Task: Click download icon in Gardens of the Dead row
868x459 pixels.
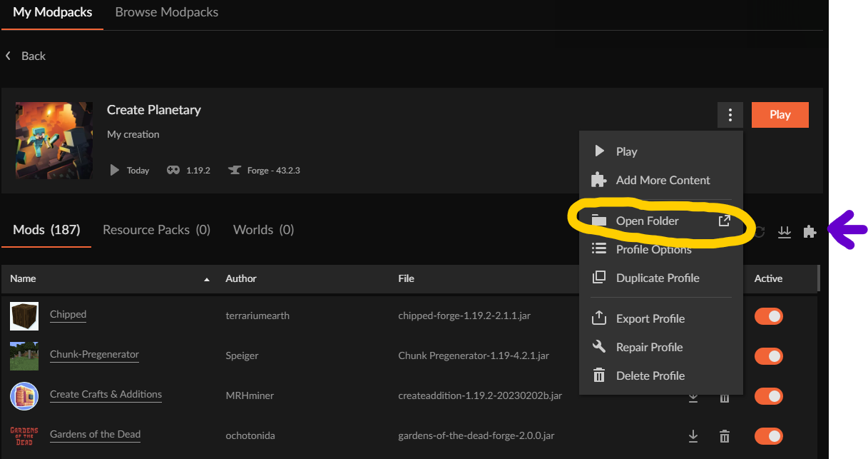Action: (693, 436)
